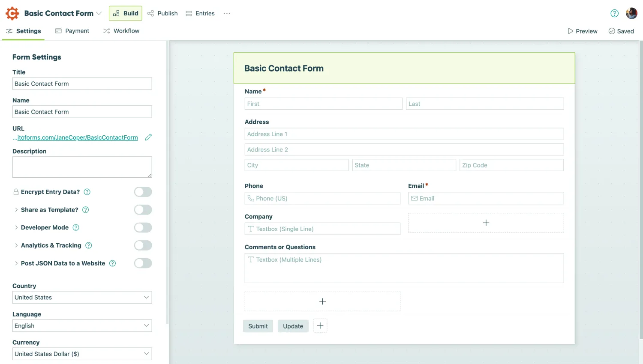Click inside the Description text box
Screen dimensions: 643x364
(82, 167)
